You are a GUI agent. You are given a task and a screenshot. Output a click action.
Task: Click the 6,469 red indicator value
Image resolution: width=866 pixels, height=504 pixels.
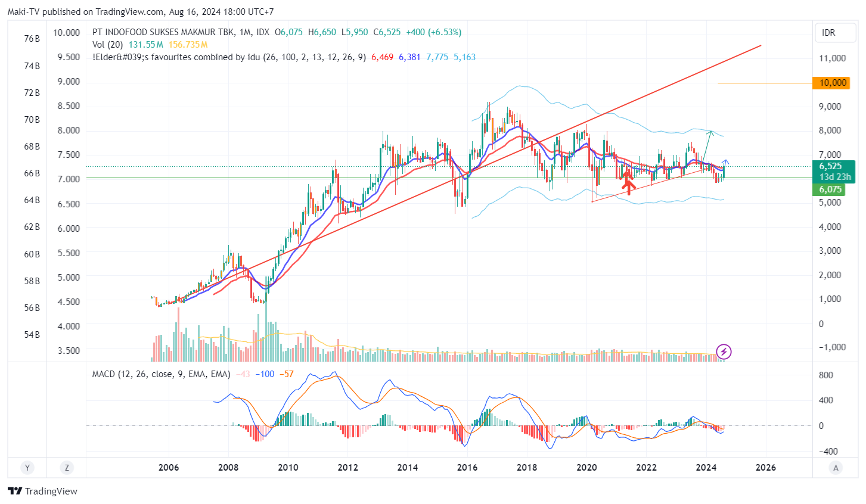(382, 57)
